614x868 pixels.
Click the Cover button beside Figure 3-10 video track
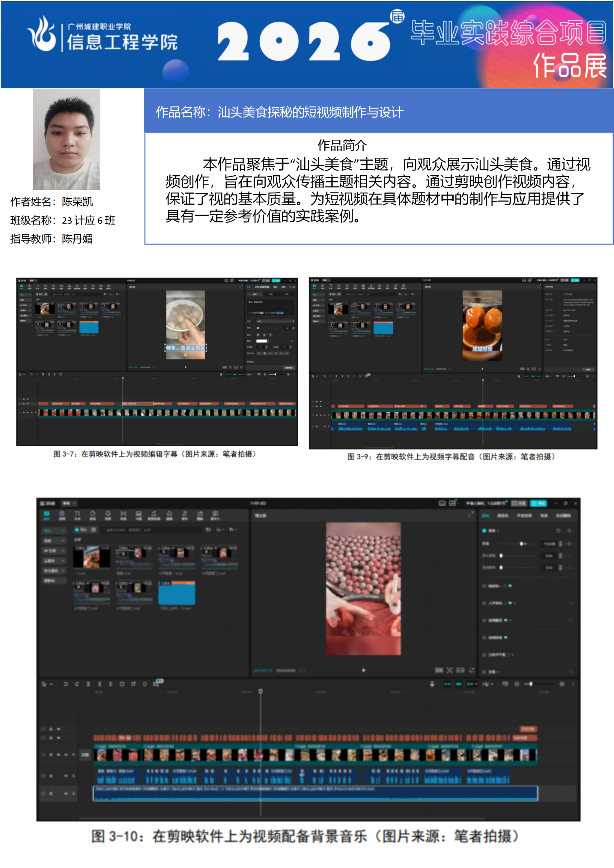coord(85,755)
